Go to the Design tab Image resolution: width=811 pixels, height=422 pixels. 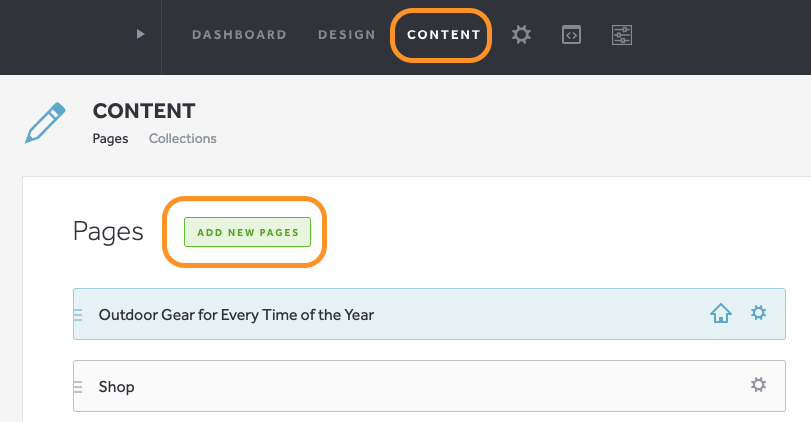(346, 35)
